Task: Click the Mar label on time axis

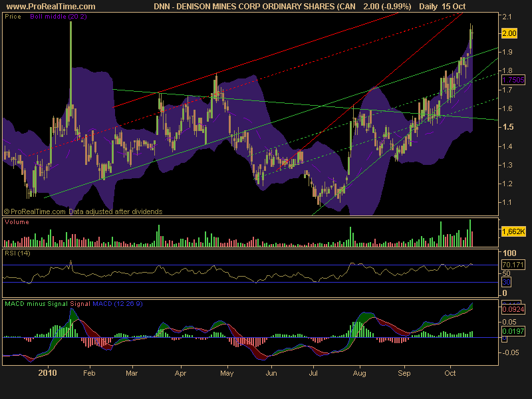Action: [x=132, y=373]
